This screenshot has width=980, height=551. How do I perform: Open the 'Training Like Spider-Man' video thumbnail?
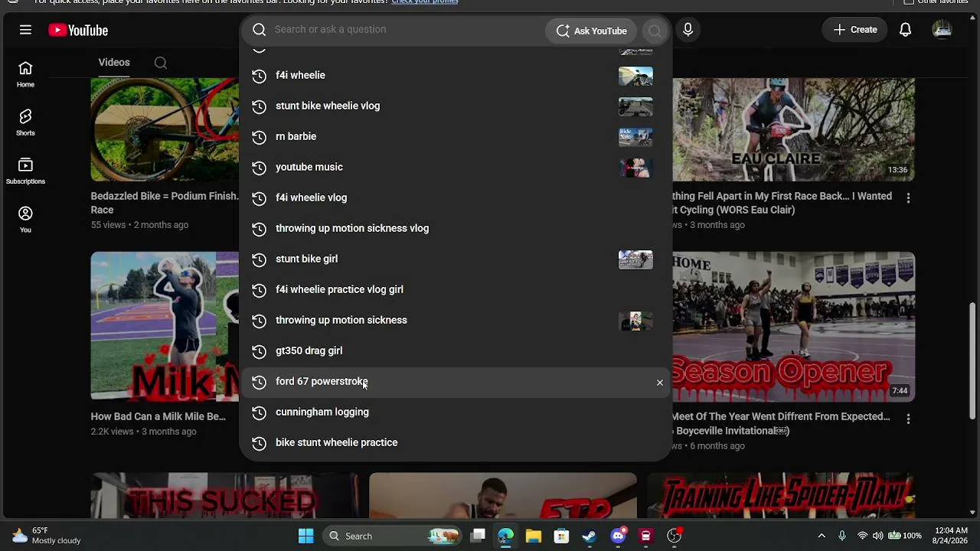(x=781, y=496)
